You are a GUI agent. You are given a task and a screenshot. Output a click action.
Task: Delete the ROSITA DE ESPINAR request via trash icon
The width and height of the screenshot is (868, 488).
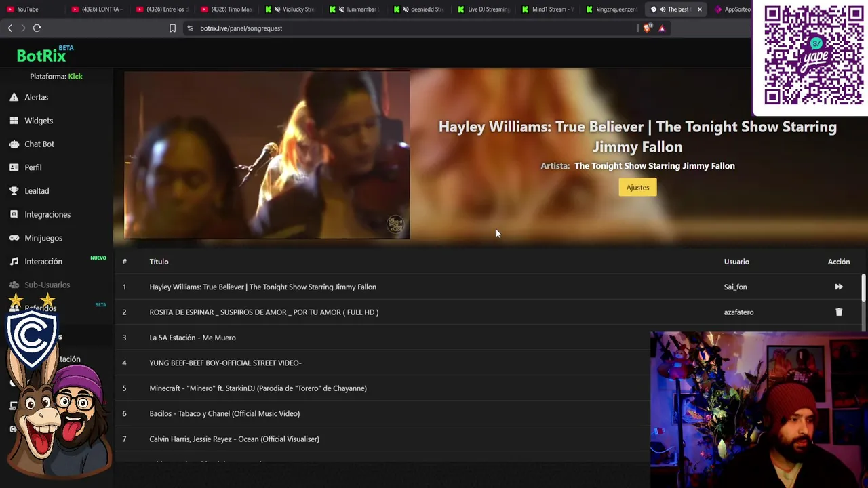(x=839, y=312)
